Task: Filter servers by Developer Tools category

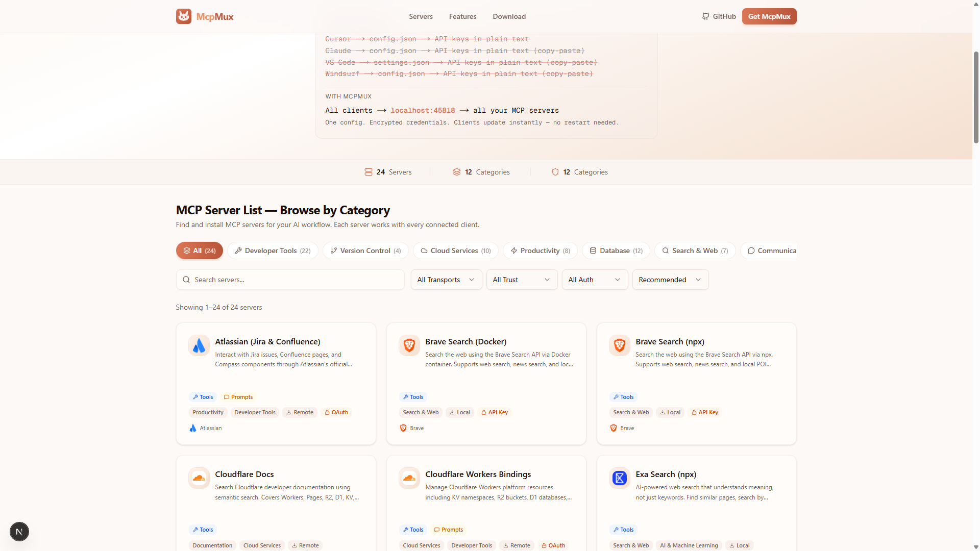Action: point(272,251)
